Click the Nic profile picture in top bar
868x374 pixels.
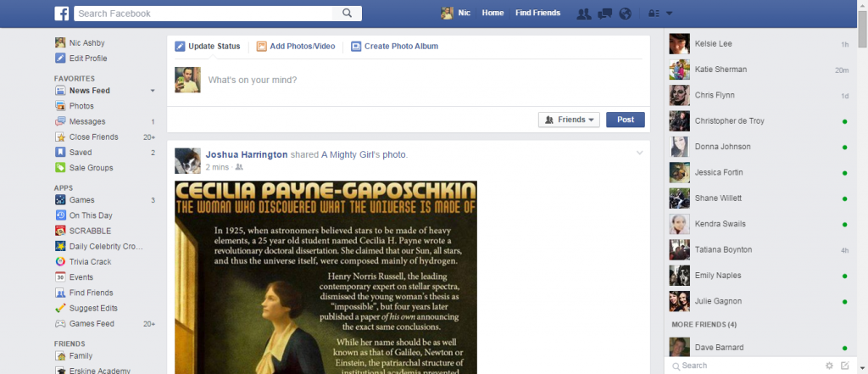tap(448, 13)
